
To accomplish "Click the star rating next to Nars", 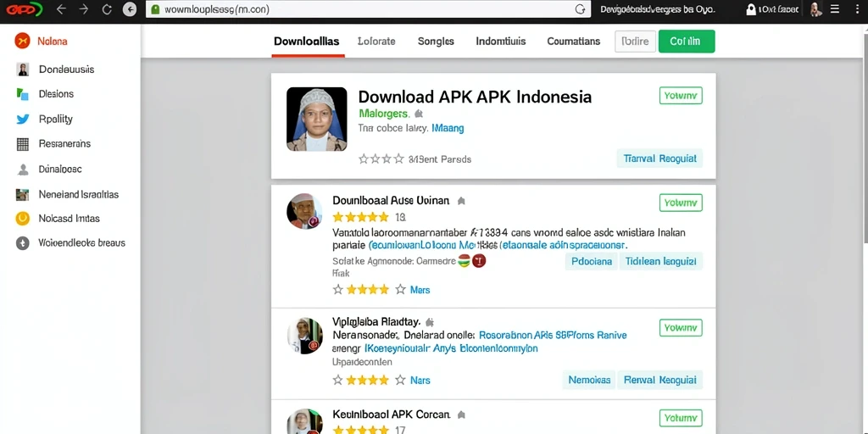I will point(369,381).
